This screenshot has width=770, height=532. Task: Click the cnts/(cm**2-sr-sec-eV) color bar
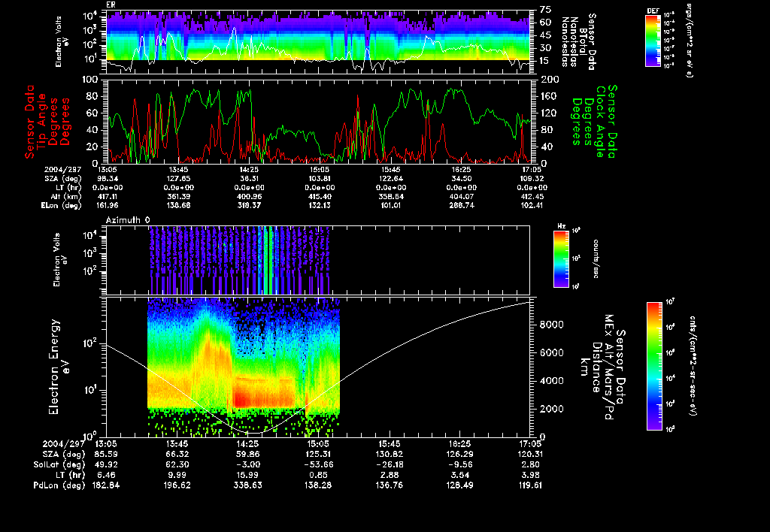[x=654, y=366]
